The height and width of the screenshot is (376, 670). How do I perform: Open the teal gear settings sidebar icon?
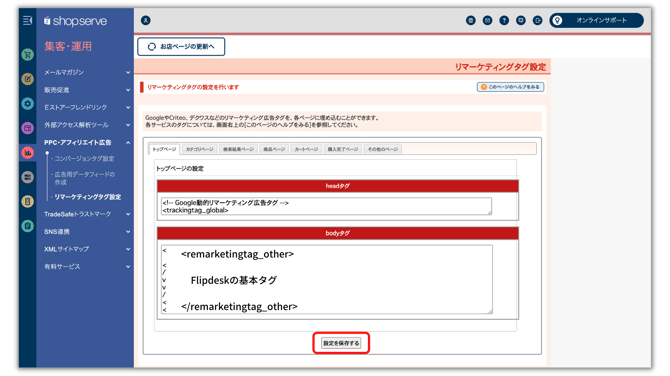pos(28,103)
